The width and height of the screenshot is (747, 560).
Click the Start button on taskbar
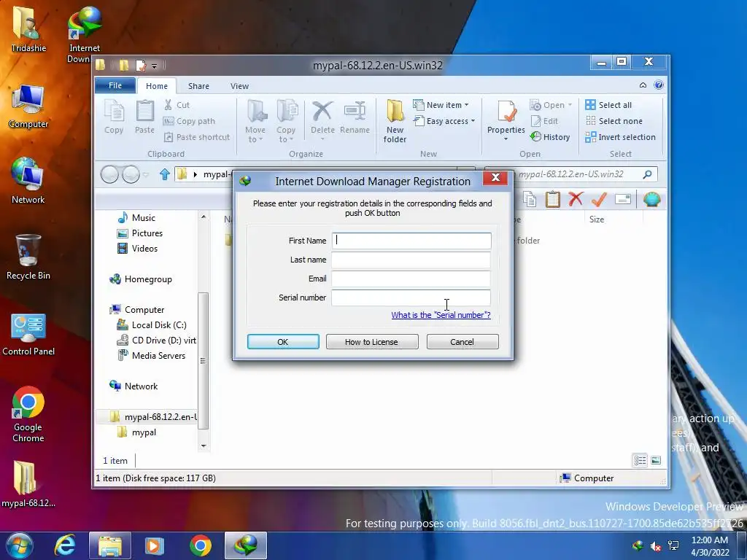19,545
